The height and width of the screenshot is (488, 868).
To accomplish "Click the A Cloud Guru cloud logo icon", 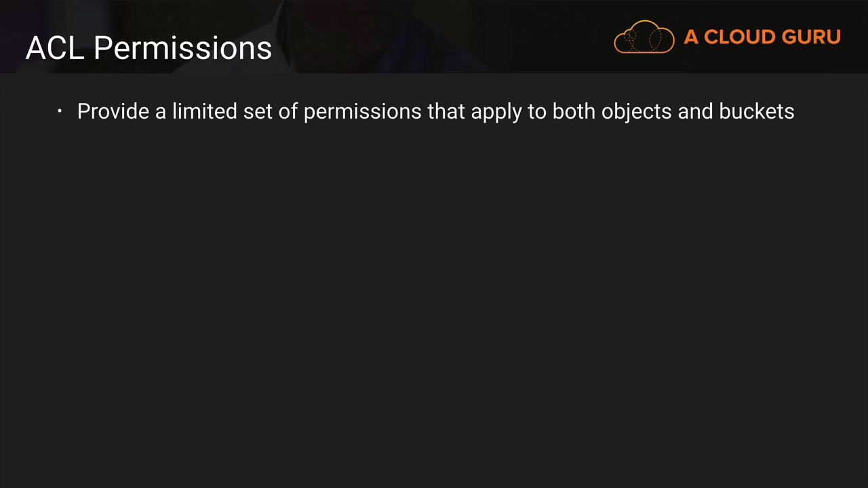I will tap(644, 37).
